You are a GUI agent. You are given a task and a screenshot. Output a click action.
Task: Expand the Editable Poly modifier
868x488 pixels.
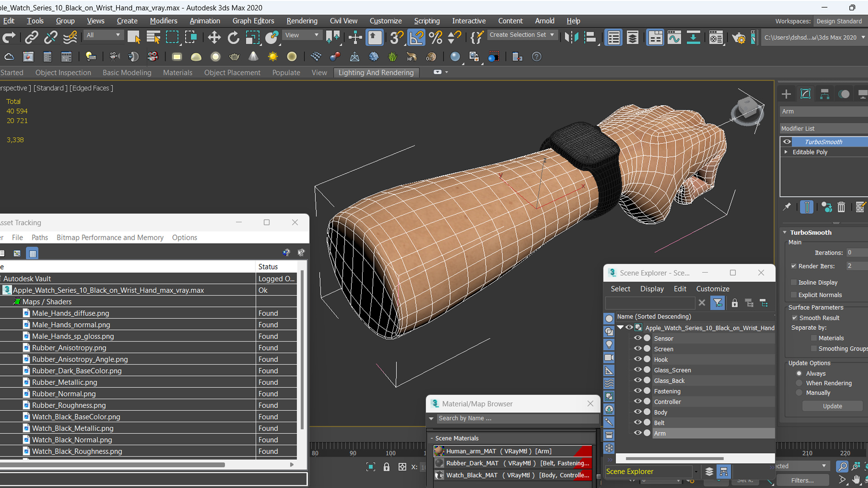point(786,152)
